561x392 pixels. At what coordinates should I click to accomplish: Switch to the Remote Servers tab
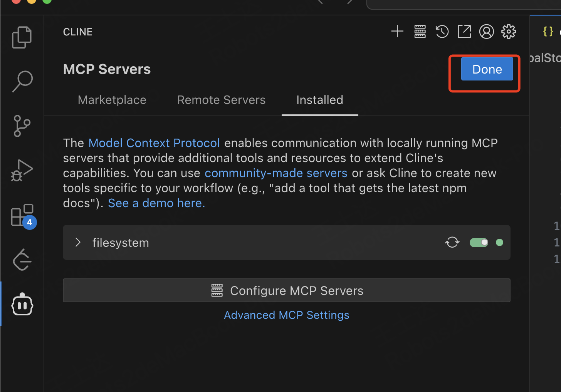click(x=221, y=100)
